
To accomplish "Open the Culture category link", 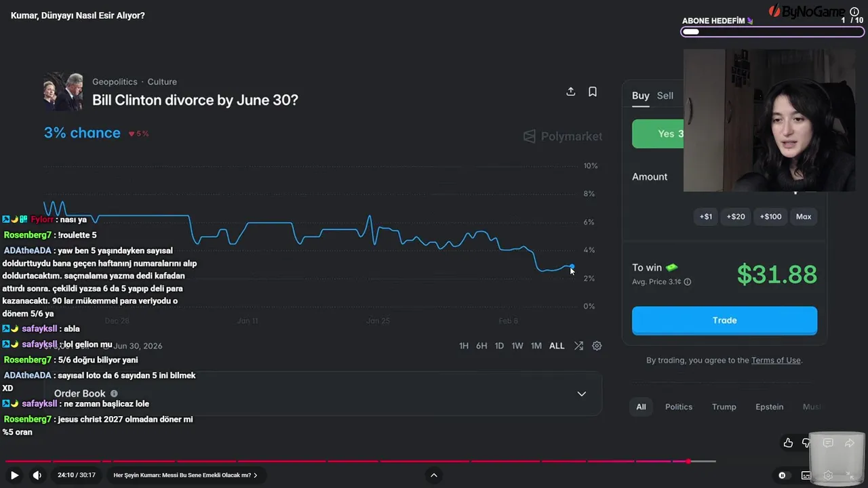I will tap(162, 82).
